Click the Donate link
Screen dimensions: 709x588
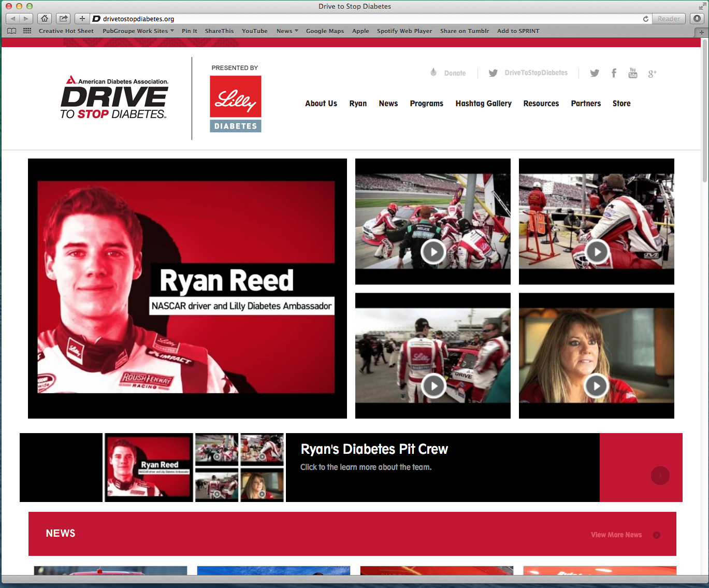[455, 73]
